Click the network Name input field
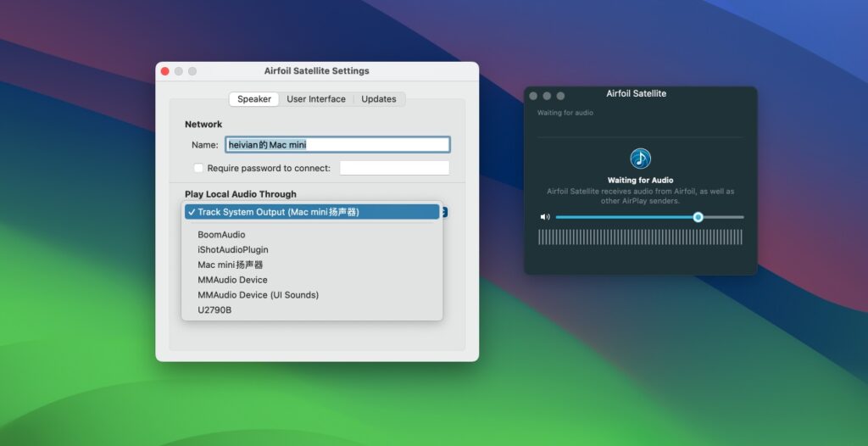 [337, 145]
